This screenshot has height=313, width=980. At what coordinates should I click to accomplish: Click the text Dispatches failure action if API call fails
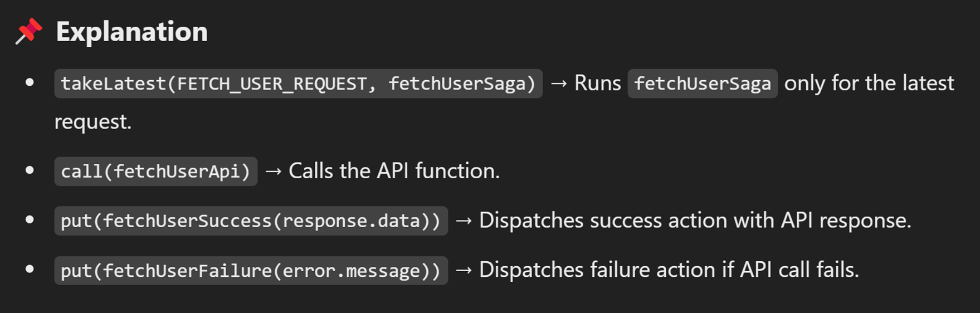coord(669,270)
